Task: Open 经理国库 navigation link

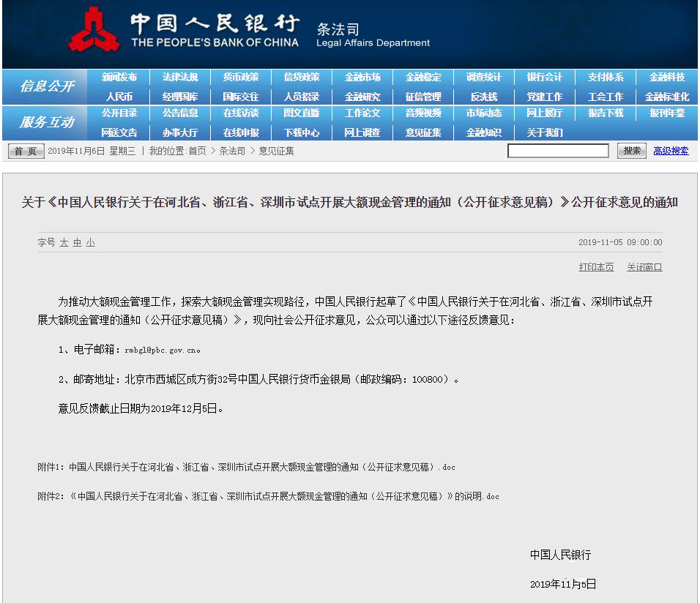Action: (180, 97)
